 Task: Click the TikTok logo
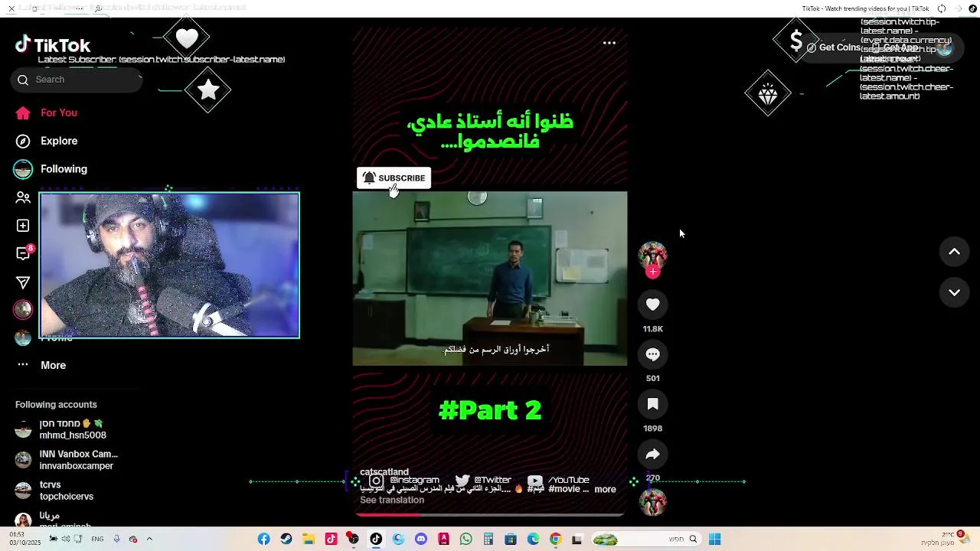click(x=53, y=45)
